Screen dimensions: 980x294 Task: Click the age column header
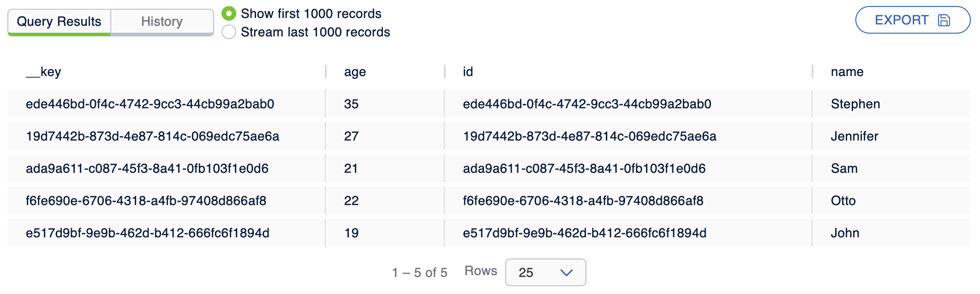[355, 72]
